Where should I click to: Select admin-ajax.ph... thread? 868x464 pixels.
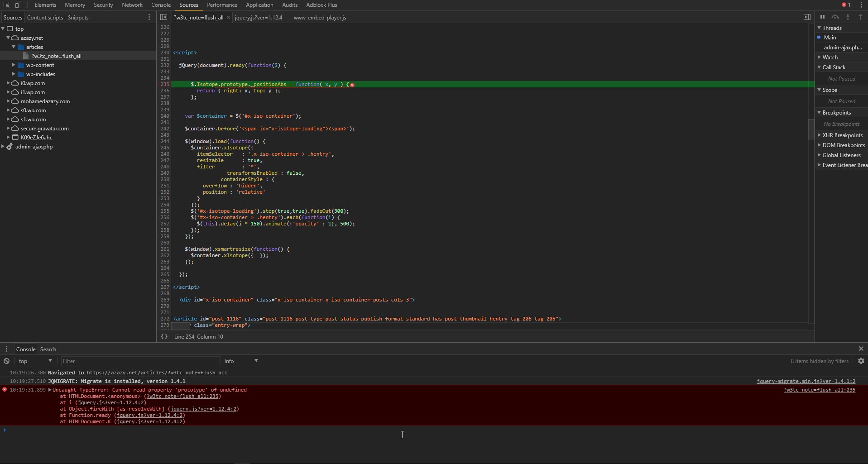(x=842, y=47)
